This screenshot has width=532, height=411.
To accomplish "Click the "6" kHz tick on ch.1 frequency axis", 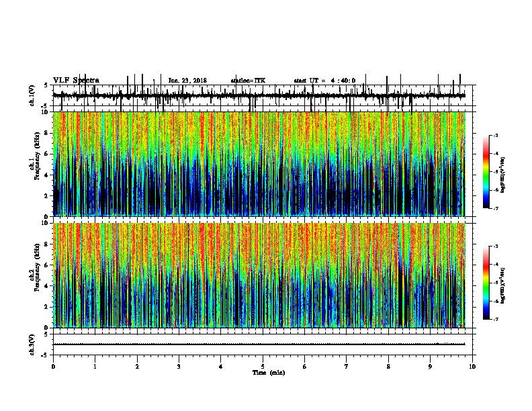I will (47, 154).
